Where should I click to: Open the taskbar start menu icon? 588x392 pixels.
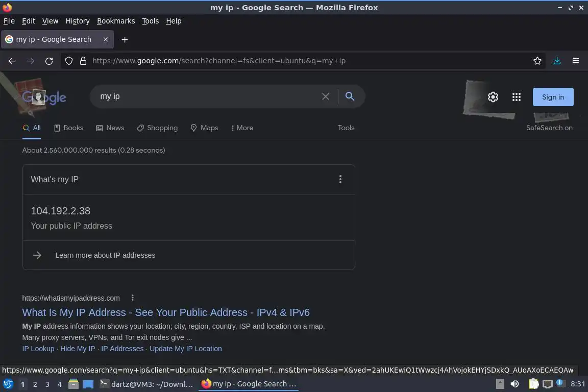pos(8,384)
